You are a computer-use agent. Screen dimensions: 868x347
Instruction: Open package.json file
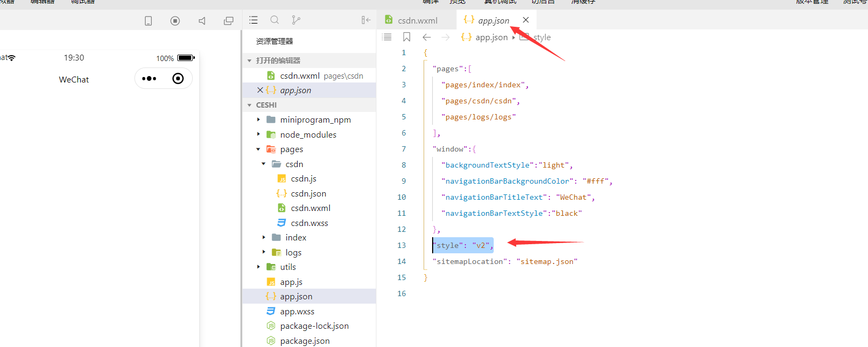point(310,341)
